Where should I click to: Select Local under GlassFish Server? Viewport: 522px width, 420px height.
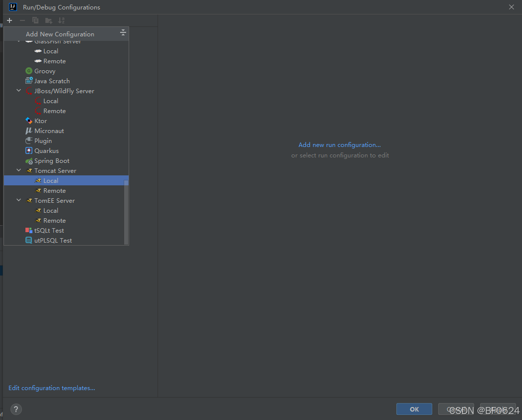pyautogui.click(x=66, y=51)
